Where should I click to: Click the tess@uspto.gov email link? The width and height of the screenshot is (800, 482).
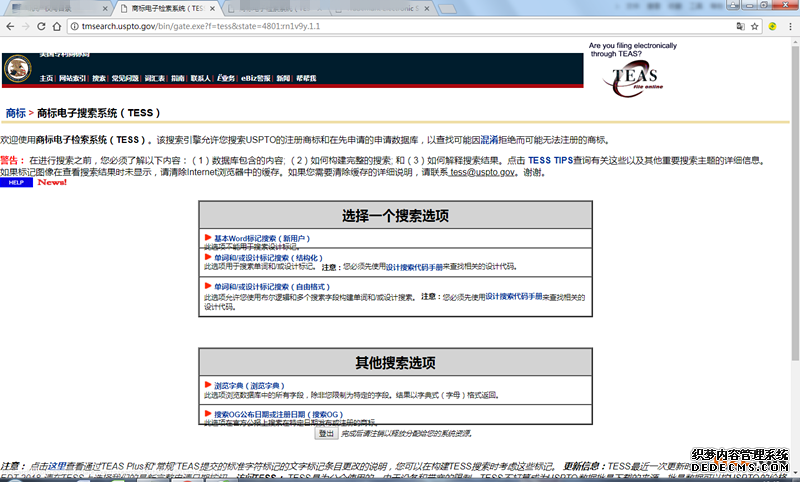[482, 172]
